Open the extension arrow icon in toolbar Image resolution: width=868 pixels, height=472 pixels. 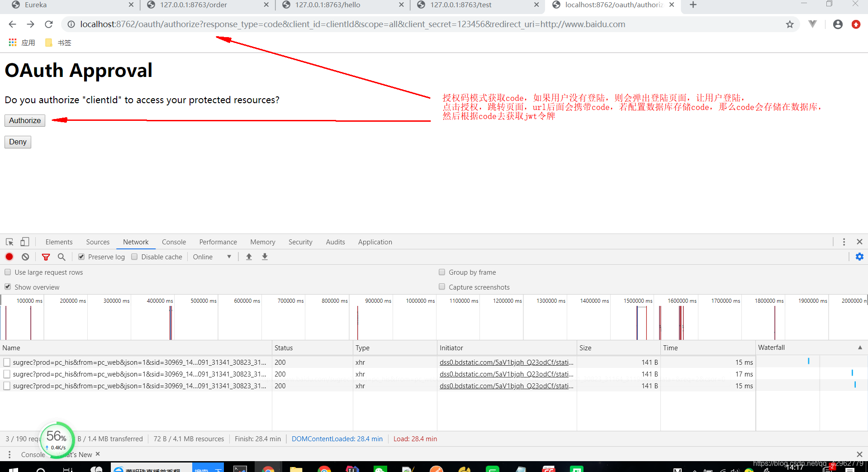pos(813,24)
